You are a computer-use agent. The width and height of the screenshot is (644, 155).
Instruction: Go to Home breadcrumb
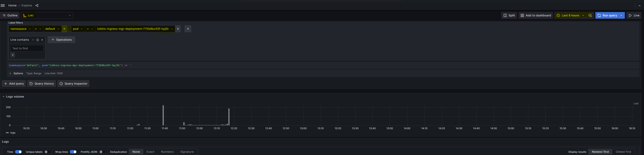pos(12,5)
